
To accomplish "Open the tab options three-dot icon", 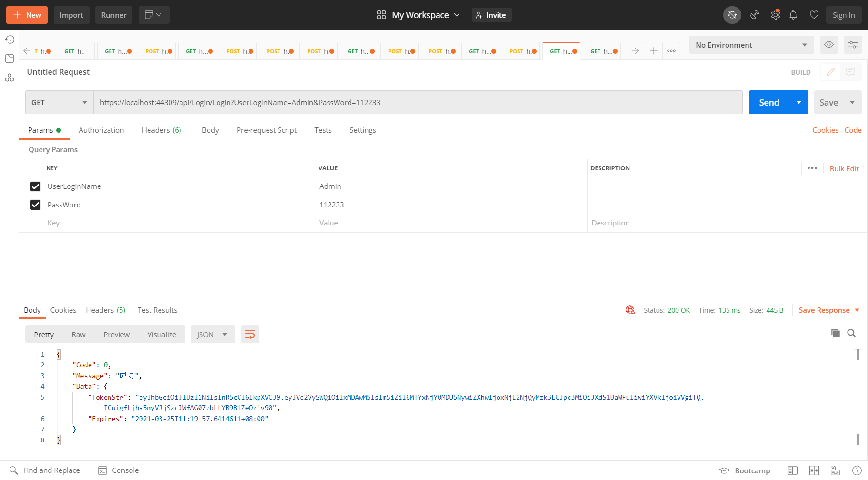I will click(x=671, y=51).
